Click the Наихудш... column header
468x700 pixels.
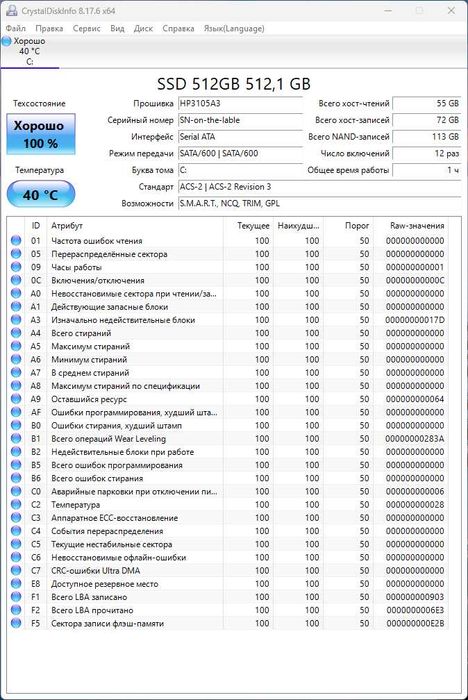click(299, 226)
